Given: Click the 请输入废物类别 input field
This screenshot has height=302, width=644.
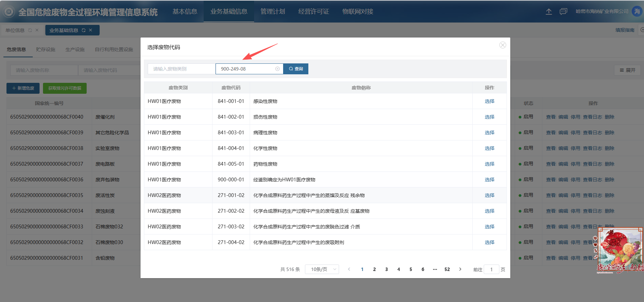Looking at the screenshot, I should [181, 69].
